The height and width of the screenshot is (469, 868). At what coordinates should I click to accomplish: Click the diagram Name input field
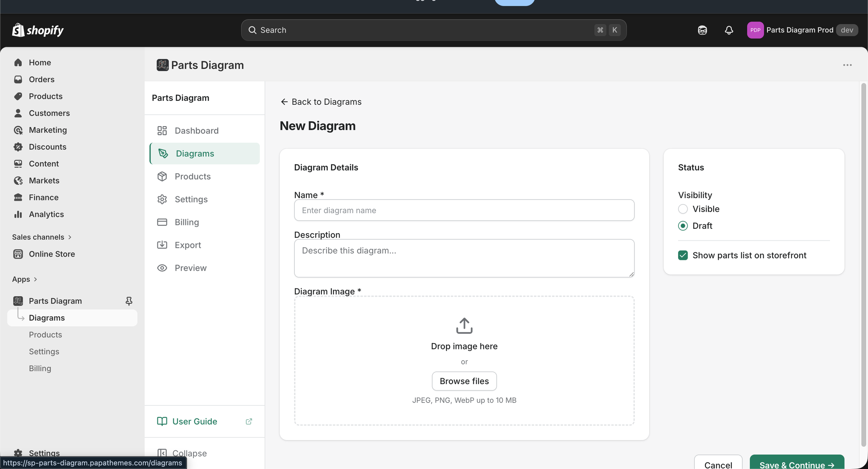[x=464, y=210]
